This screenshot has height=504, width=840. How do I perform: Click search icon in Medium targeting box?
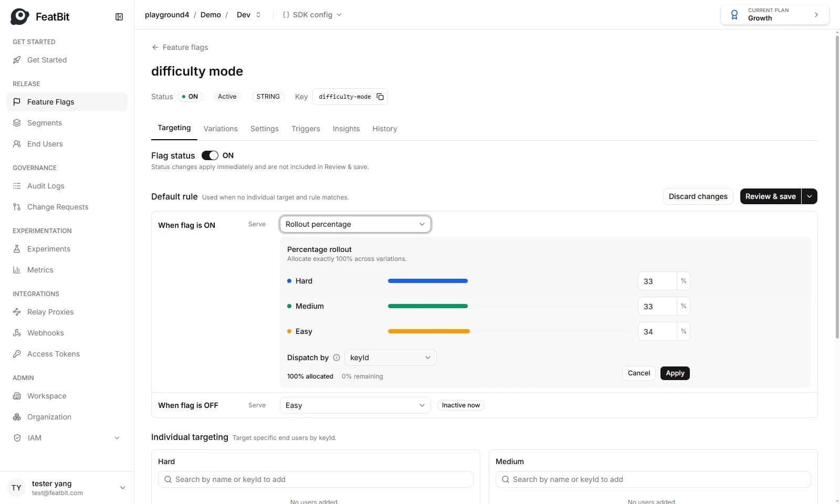coord(506,479)
